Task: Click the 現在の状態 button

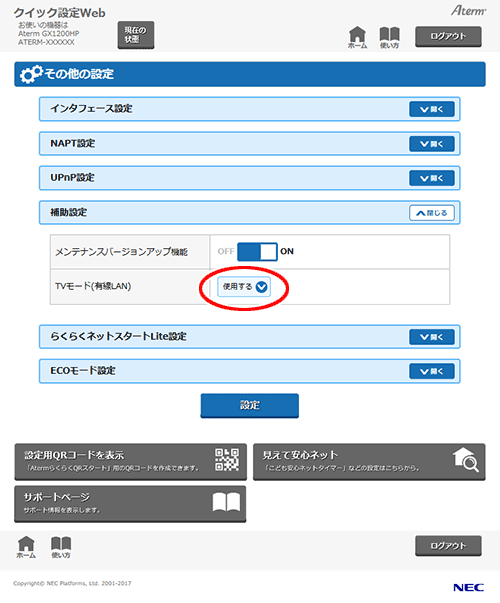Action: [136, 35]
